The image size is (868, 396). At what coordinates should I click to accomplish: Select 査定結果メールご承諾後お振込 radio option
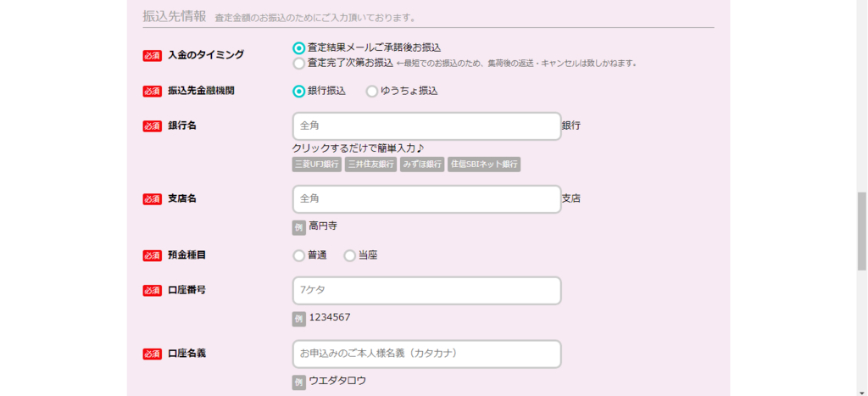(298, 48)
